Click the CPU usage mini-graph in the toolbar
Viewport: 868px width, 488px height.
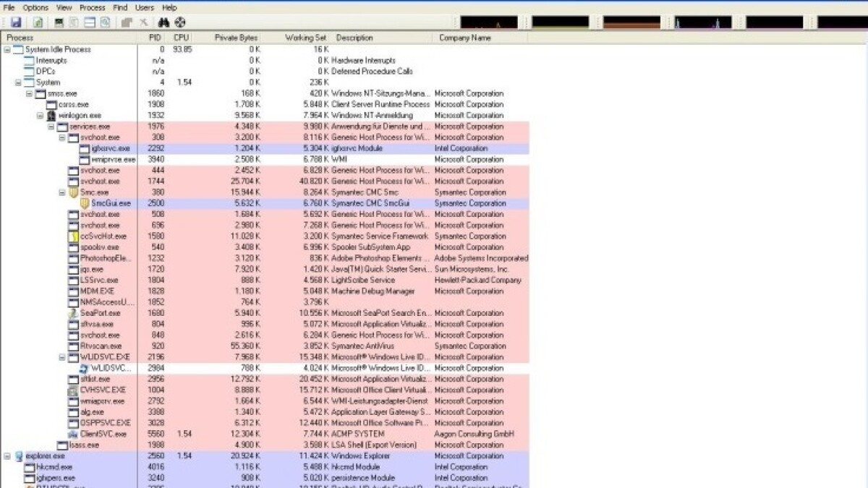(x=490, y=22)
